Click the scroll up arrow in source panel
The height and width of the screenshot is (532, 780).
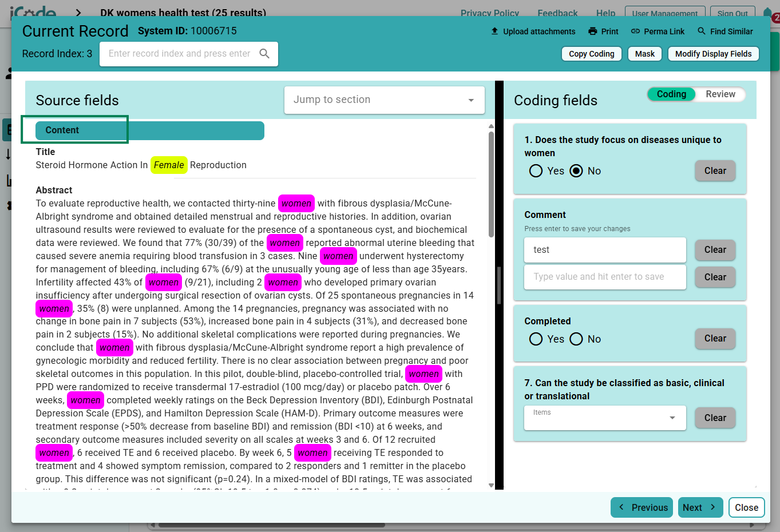point(491,126)
